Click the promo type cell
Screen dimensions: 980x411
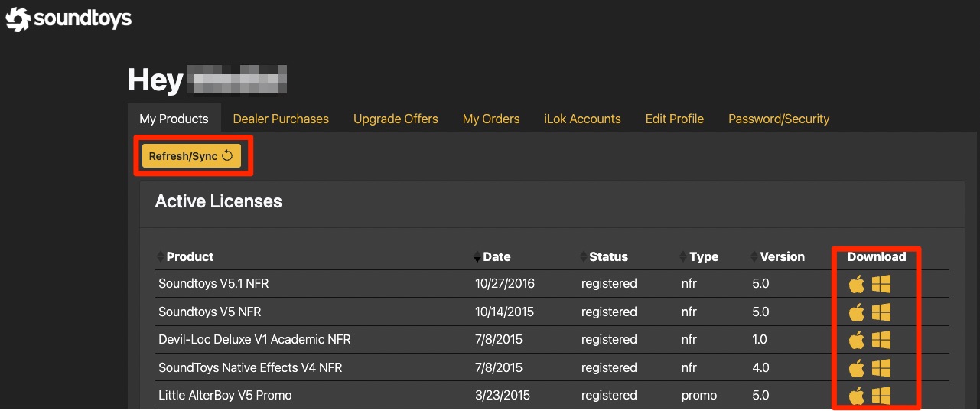699,395
